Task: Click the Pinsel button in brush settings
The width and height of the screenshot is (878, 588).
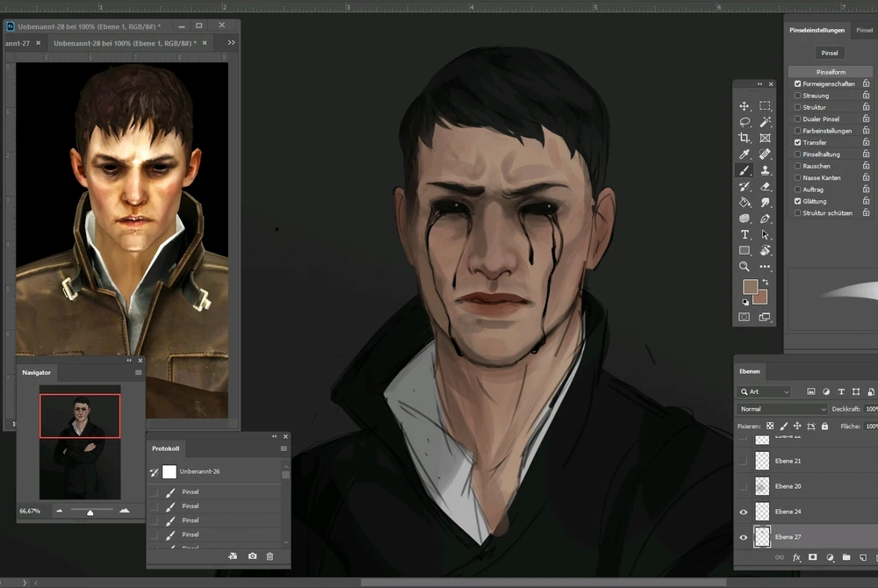Action: (829, 53)
